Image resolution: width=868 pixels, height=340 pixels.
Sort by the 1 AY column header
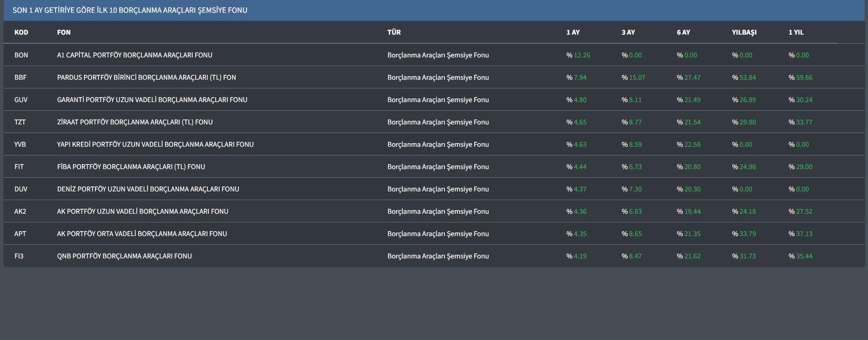pyautogui.click(x=573, y=32)
